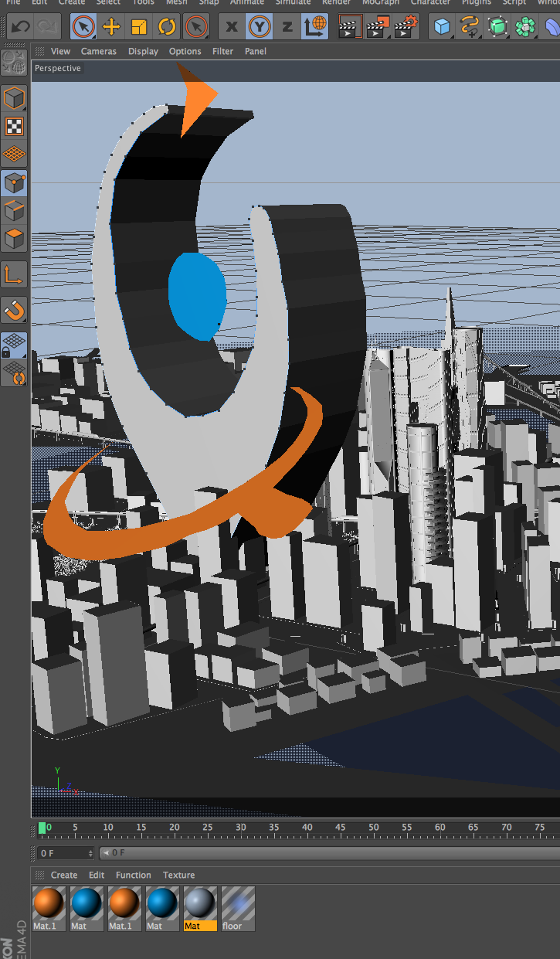
Task: Open the green array modeling objects dropdown
Action: (525, 27)
